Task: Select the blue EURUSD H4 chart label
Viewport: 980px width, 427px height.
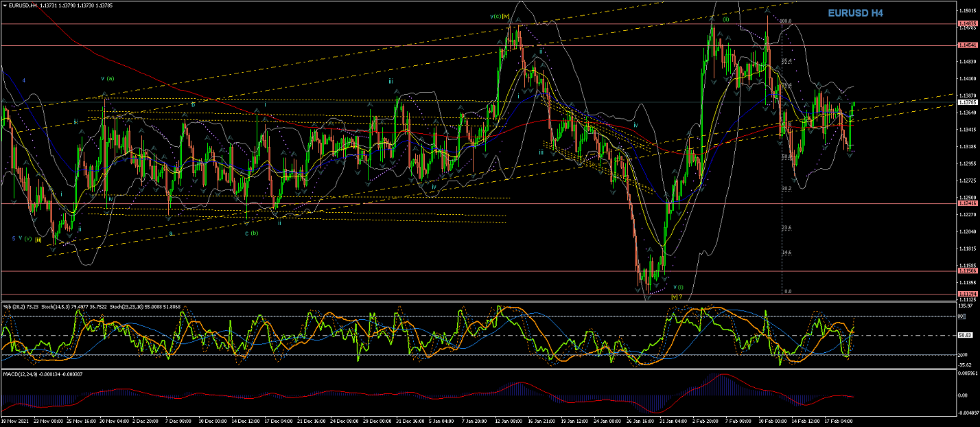Action: 855,13
